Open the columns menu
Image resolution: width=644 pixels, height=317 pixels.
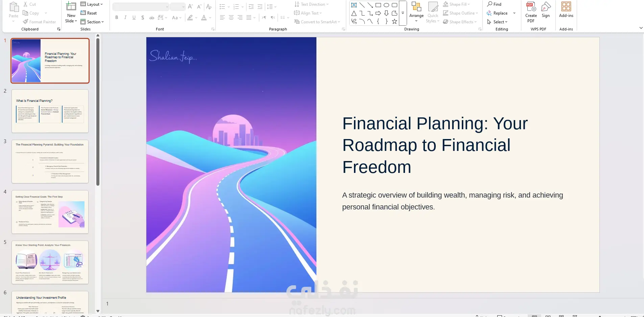tap(285, 18)
